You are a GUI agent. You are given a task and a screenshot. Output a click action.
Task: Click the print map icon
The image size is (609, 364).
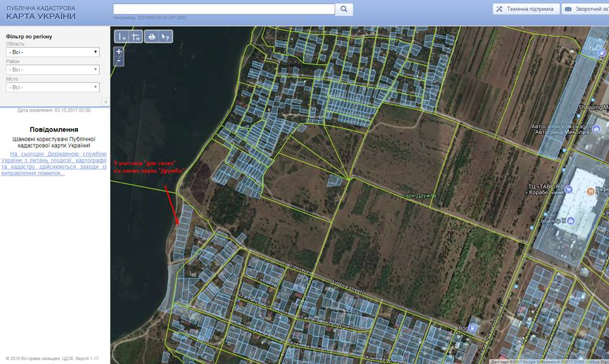[x=152, y=37]
